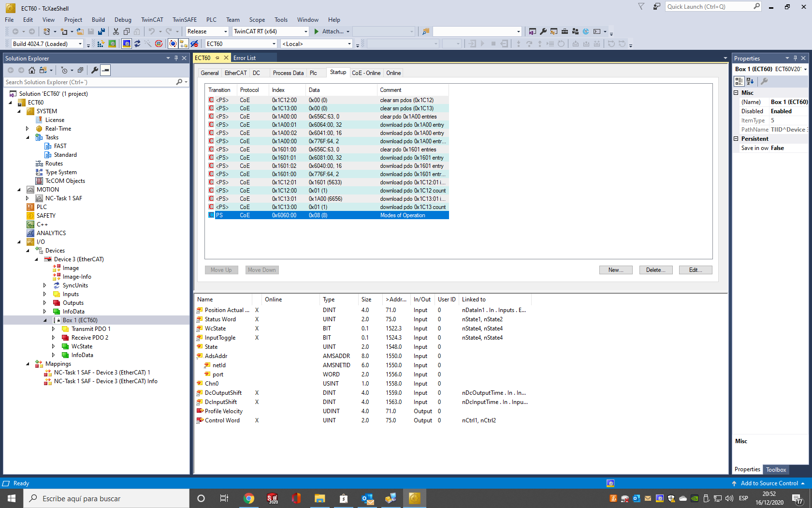Click the Find in Files icon
This screenshot has height=508, width=812.
(426, 31)
